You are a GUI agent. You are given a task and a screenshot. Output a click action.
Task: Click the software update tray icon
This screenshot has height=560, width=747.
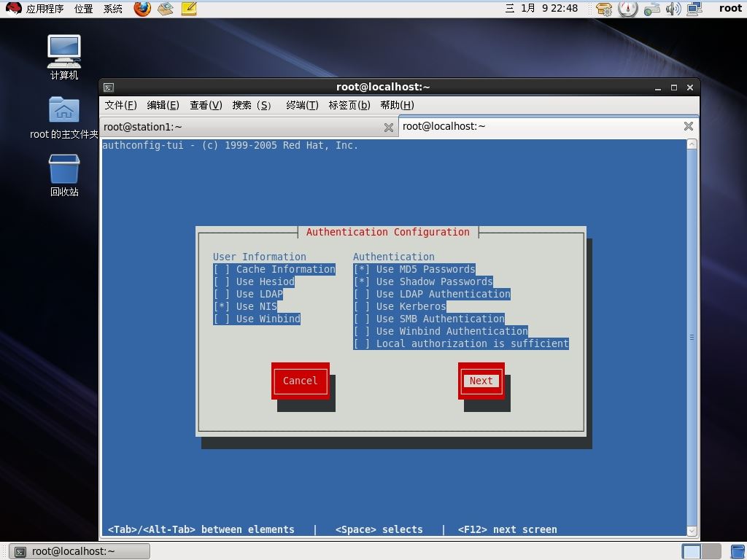(x=604, y=9)
